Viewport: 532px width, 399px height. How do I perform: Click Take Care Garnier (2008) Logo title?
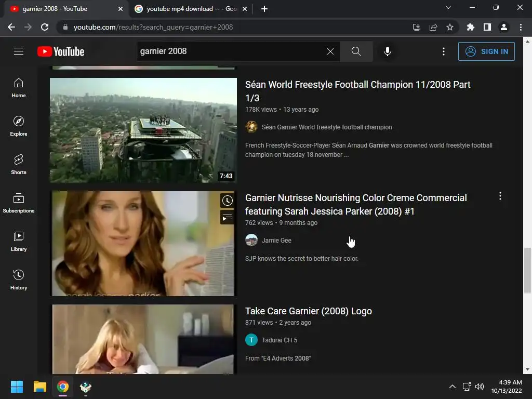[309, 311]
